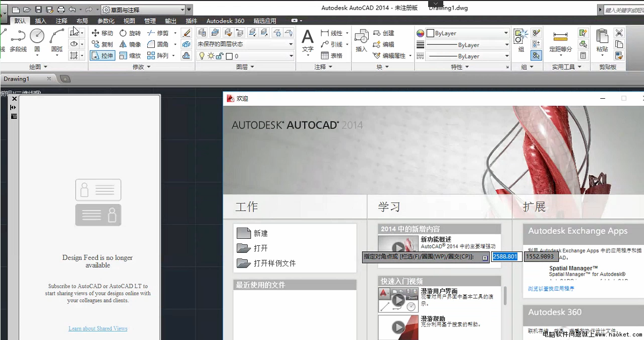Viewport: 644px width, 340px height.
Task: Select the Move (移动) tool
Action: pyautogui.click(x=102, y=33)
